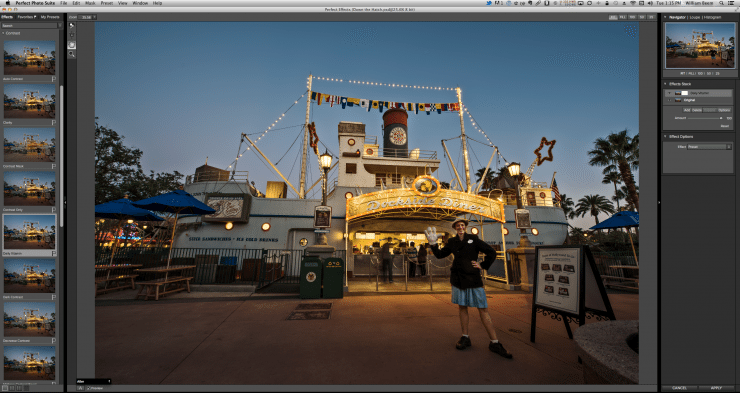Flag Contrast Mask preset as favorite

(53, 166)
